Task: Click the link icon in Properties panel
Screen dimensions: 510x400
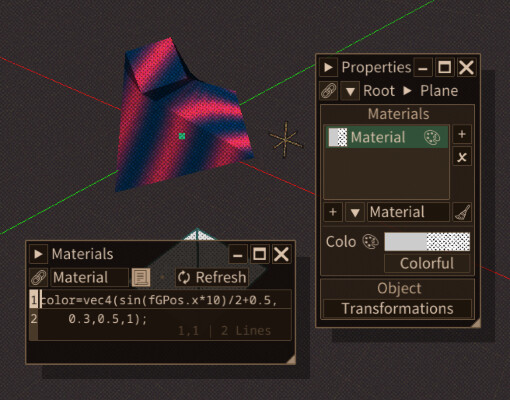Action: 329,91
